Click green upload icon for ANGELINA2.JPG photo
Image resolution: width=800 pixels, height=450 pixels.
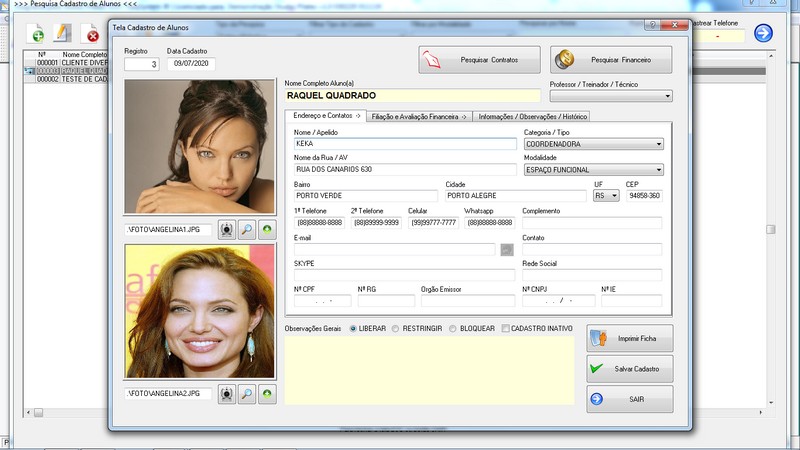pyautogui.click(x=267, y=394)
